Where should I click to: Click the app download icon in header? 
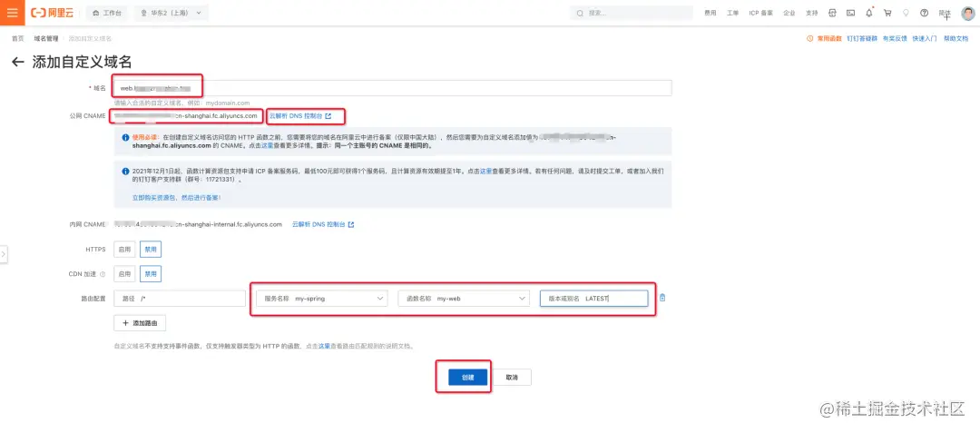[832, 13]
